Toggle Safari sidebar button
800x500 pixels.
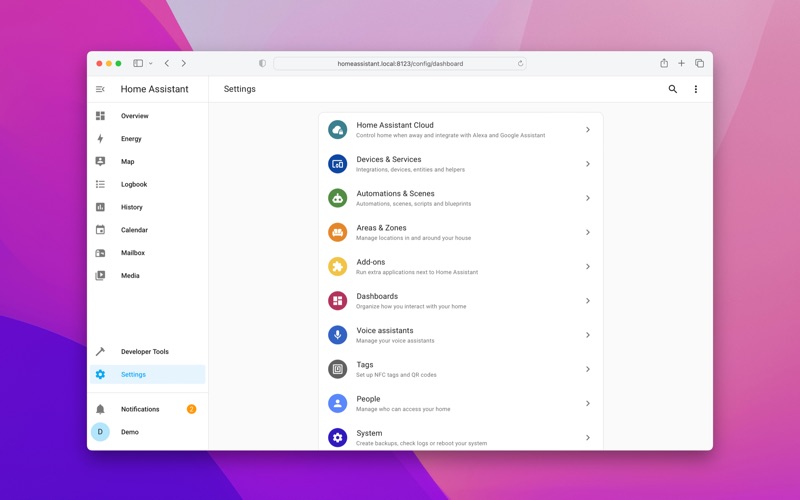(138, 63)
